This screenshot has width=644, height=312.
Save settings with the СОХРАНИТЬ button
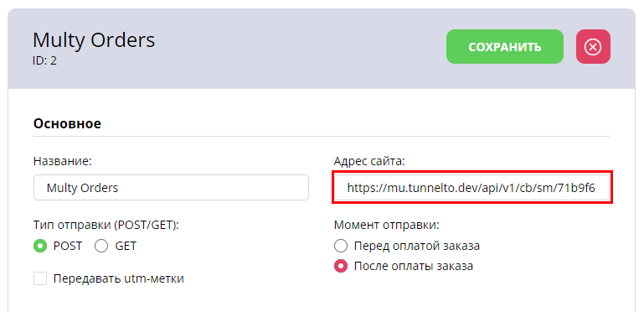coord(505,46)
